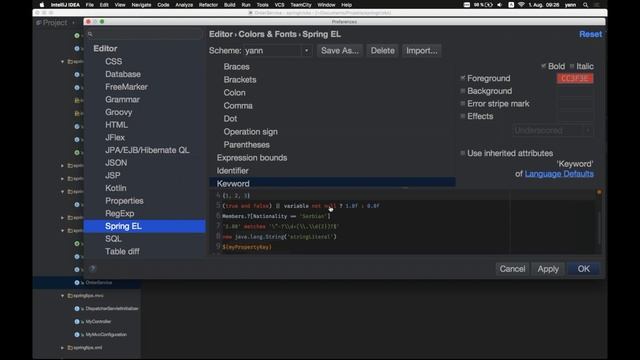Screen dimensions: 640x360
Task: Click the Background color swatch
Action: click(x=575, y=91)
